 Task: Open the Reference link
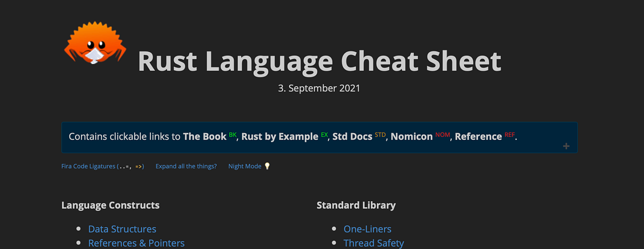click(479, 136)
